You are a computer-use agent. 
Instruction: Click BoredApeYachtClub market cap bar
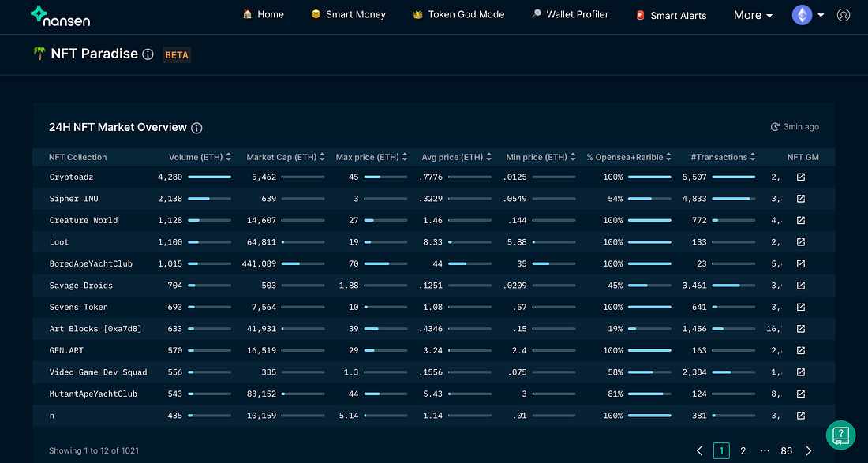(303, 264)
